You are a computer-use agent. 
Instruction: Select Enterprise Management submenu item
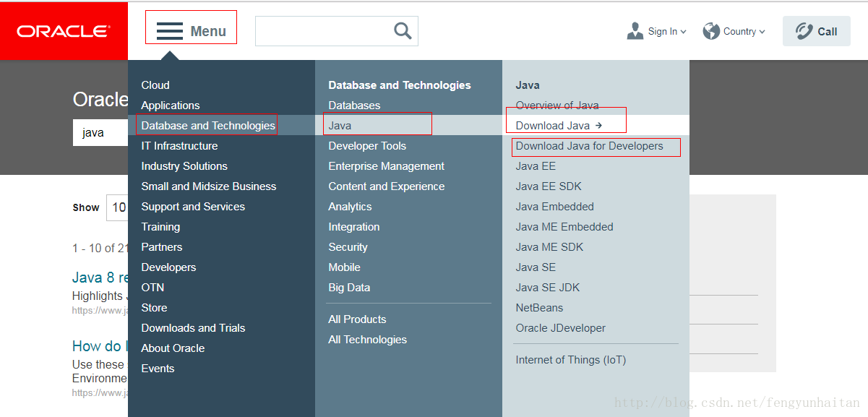[x=387, y=166]
